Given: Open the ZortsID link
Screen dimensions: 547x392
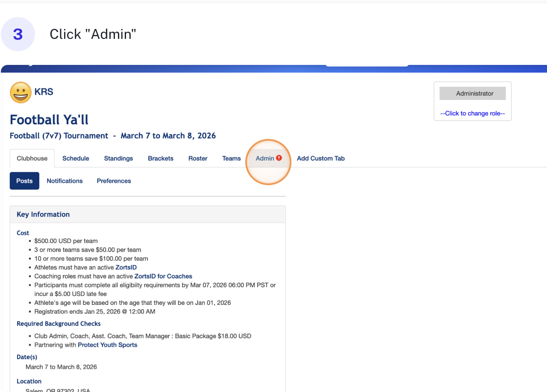Looking at the screenshot, I should click(126, 267).
